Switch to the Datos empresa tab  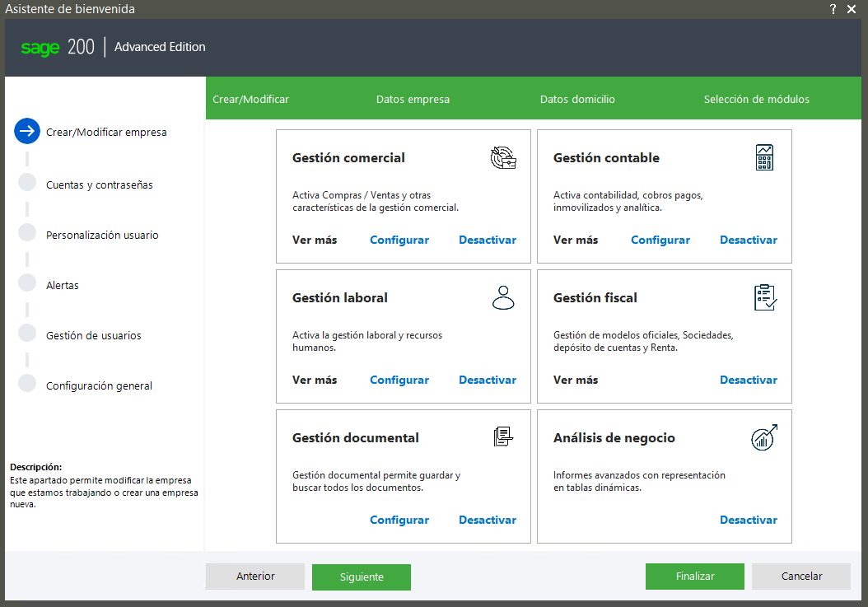pyautogui.click(x=413, y=99)
